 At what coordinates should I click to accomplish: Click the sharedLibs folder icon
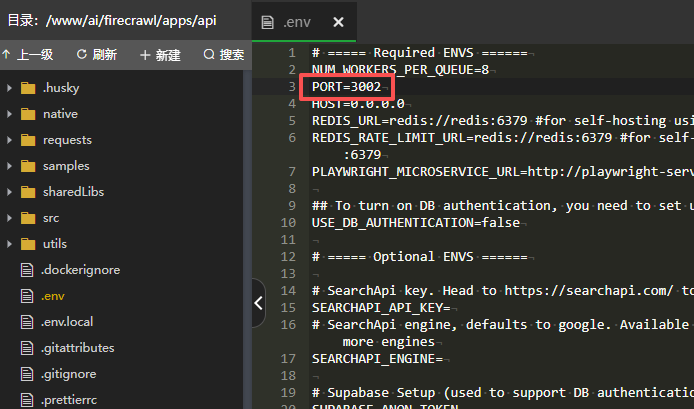pyautogui.click(x=28, y=192)
